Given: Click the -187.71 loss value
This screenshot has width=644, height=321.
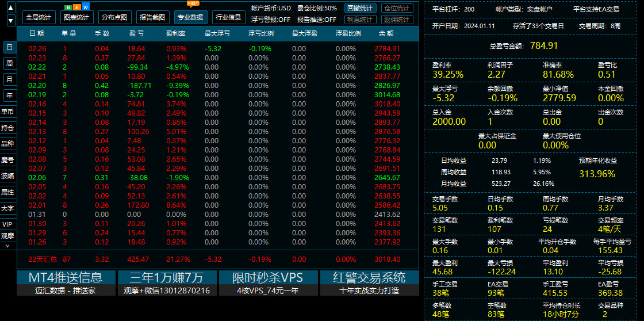Looking at the screenshot, I should (x=139, y=86).
